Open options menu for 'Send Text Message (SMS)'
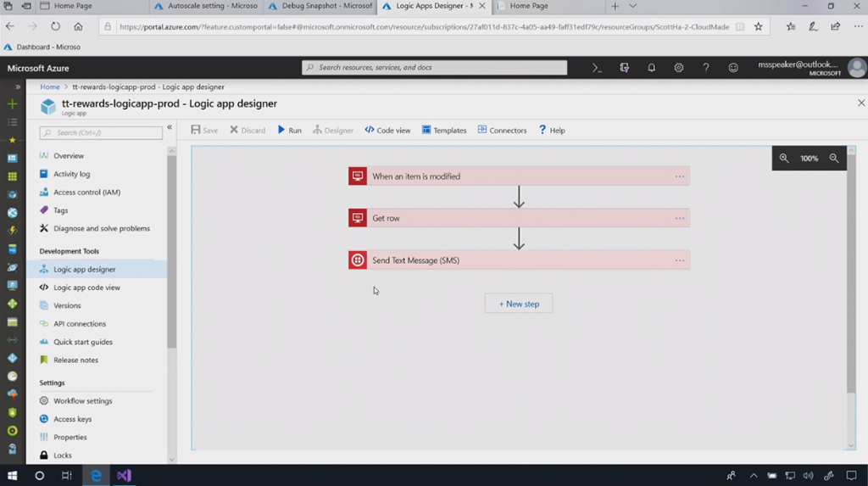 pos(680,260)
